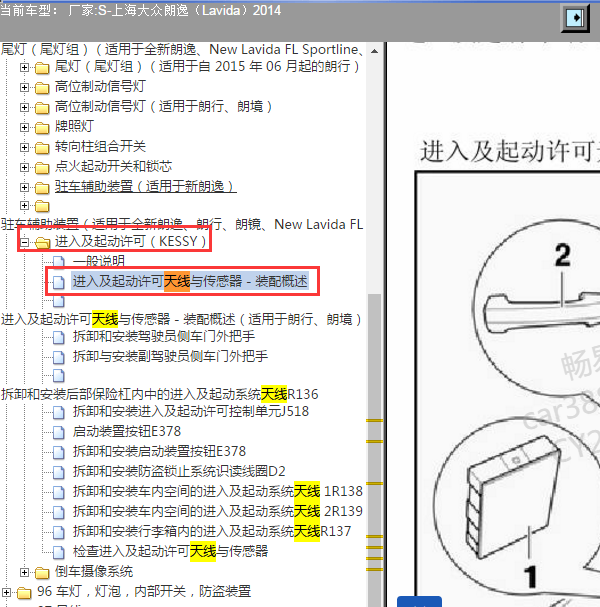This screenshot has width=600, height=607.
Task: Open 拆卸和安装后部保险杠内天线R136 entry
Action: (159, 394)
